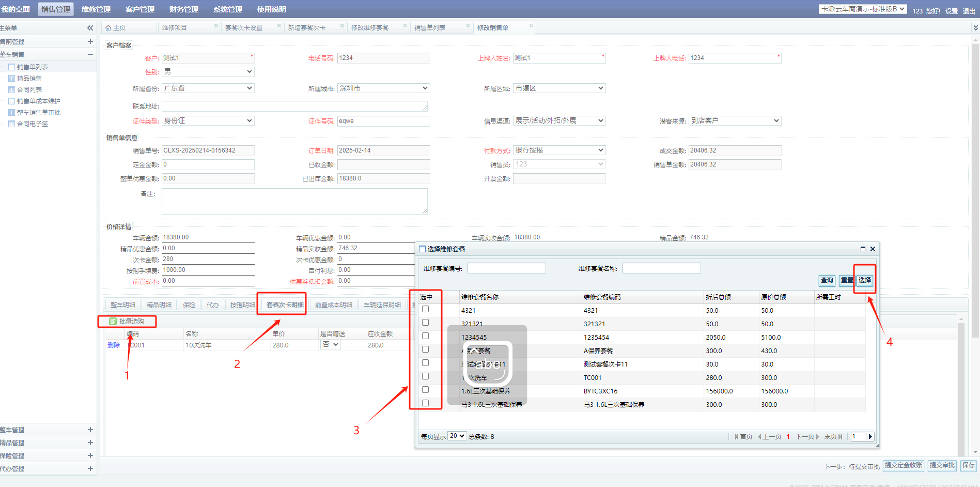Open the 付款方式 dropdown
This screenshot has height=487, width=980.
559,150
